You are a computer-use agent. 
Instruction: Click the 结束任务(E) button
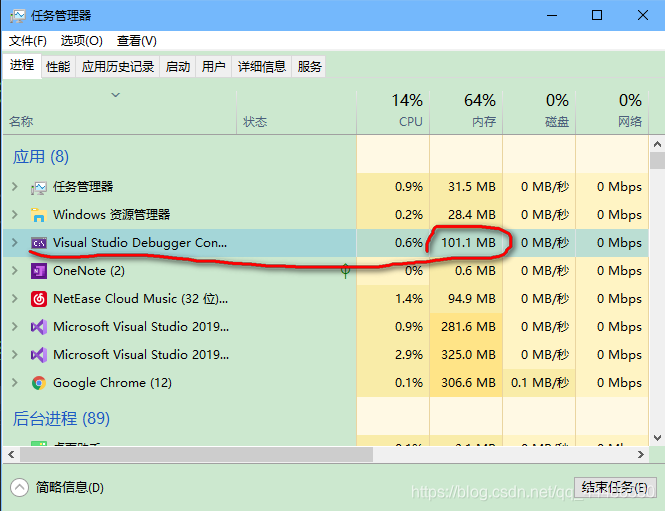[x=615, y=488]
